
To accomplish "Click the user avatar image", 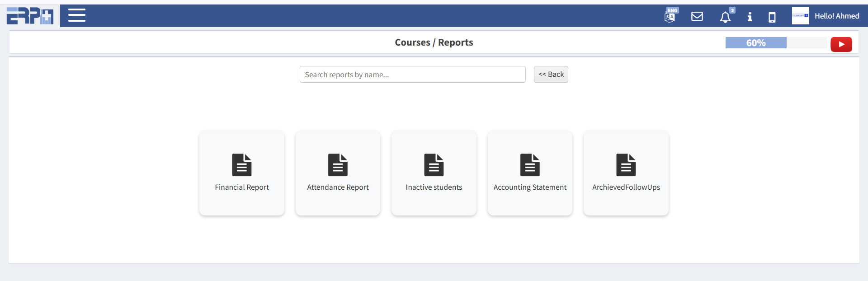I will (800, 16).
